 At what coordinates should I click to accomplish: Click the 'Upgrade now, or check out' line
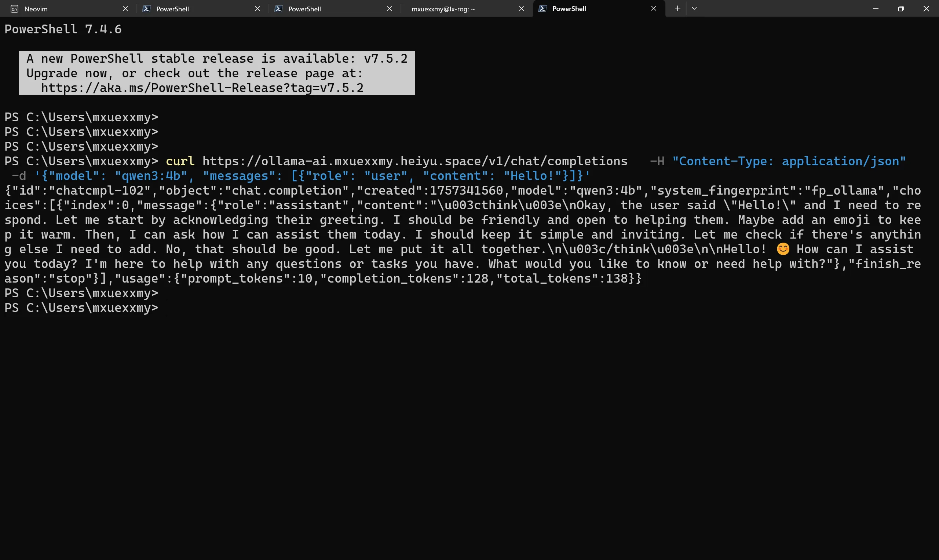(x=194, y=73)
